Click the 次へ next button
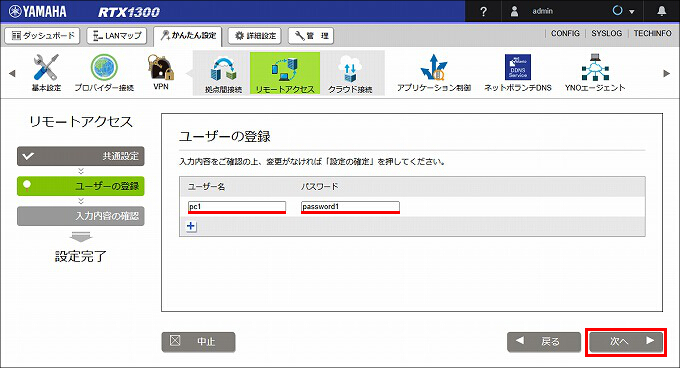This screenshot has width=680, height=368. point(626,342)
